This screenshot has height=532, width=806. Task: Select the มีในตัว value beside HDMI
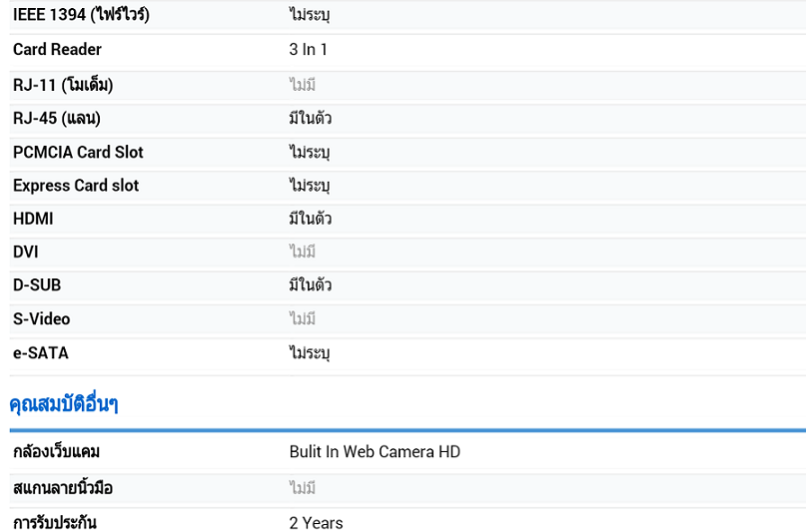[x=310, y=219]
